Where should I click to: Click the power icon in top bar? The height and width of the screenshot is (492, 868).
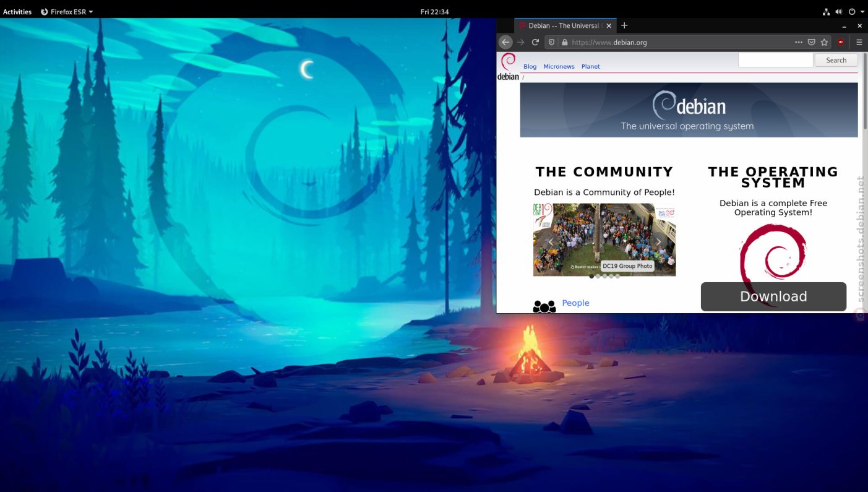click(852, 12)
